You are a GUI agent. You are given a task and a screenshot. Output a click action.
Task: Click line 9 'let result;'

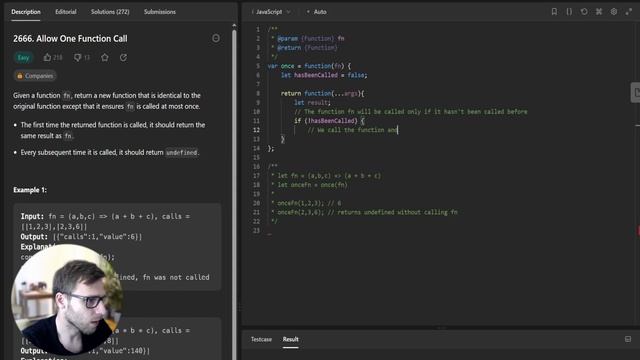point(312,102)
